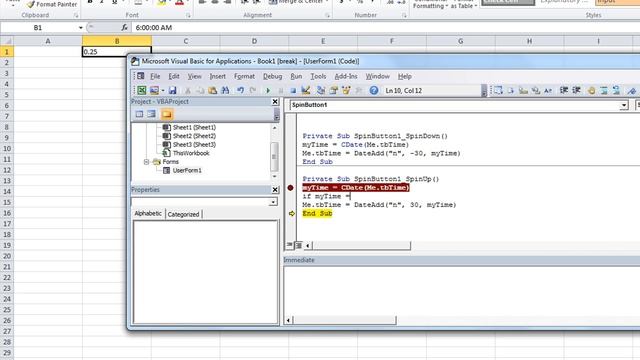The width and height of the screenshot is (640, 360).
Task: Undo the last edit in VBA toolbar
Action: point(240,90)
